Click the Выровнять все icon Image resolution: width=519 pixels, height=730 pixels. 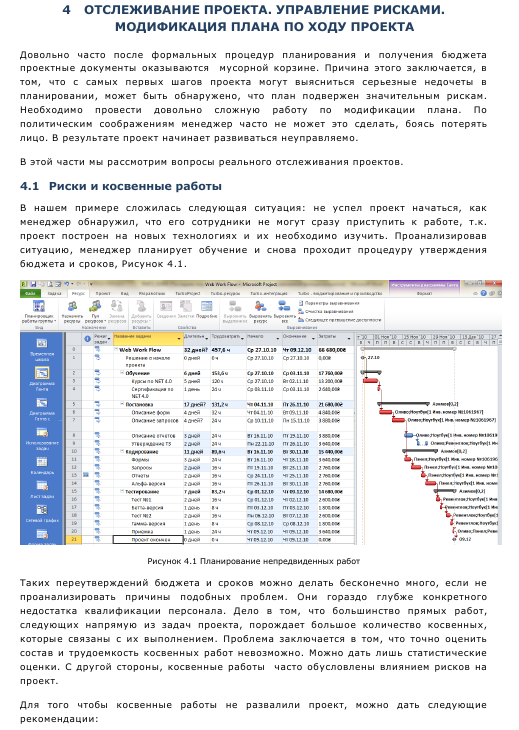pos(284,306)
